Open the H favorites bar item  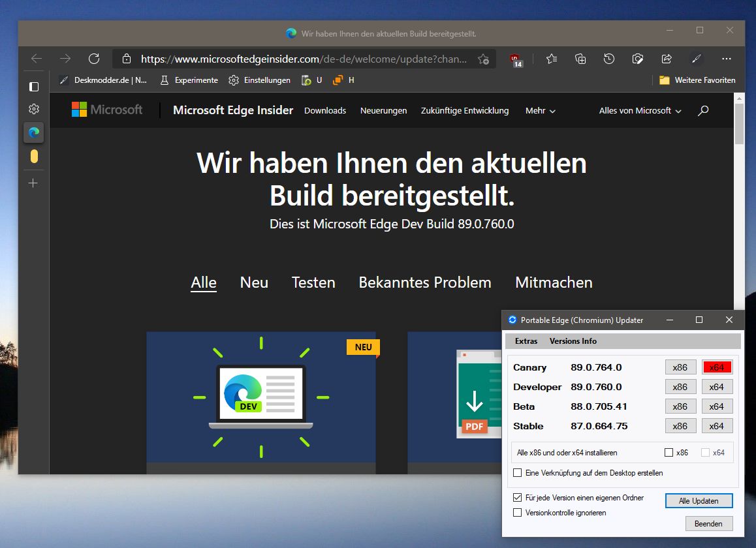pos(343,80)
